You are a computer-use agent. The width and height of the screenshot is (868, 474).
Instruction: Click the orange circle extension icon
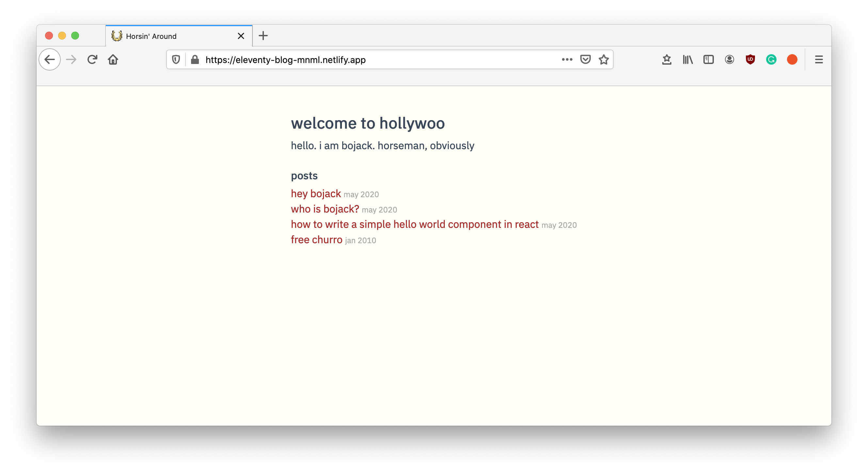coord(792,60)
